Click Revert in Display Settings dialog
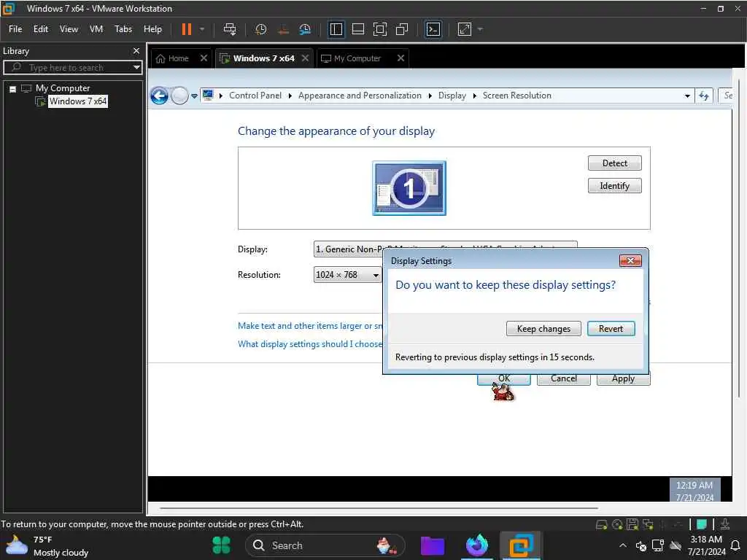 coord(611,329)
